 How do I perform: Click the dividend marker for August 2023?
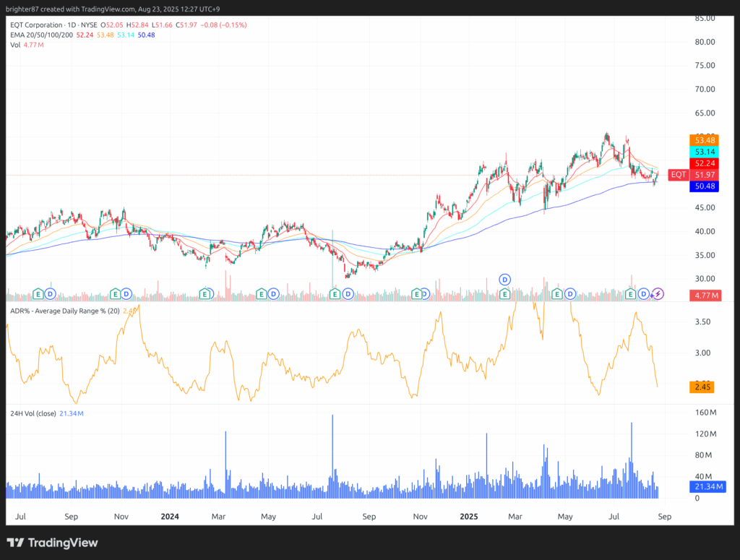50,294
